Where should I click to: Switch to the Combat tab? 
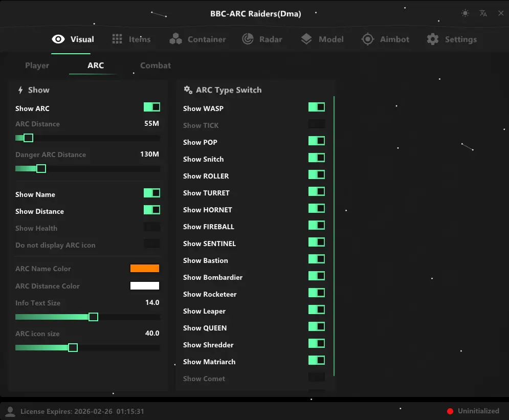point(155,65)
